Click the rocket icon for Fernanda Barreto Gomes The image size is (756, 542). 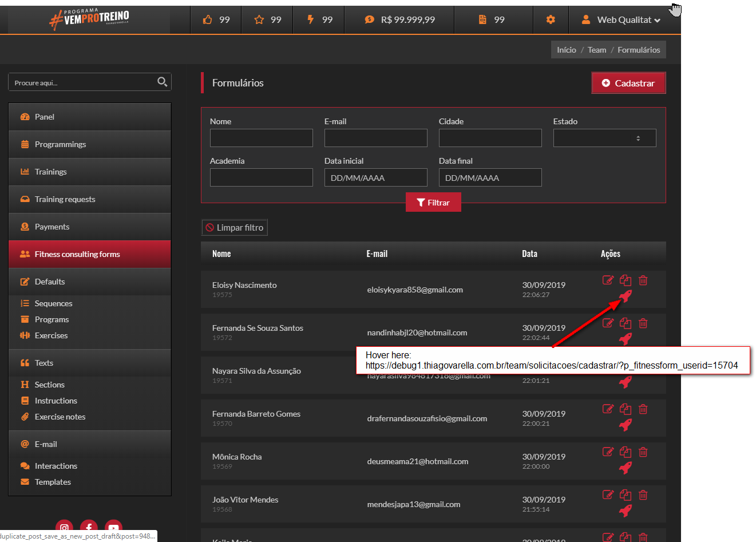(626, 425)
